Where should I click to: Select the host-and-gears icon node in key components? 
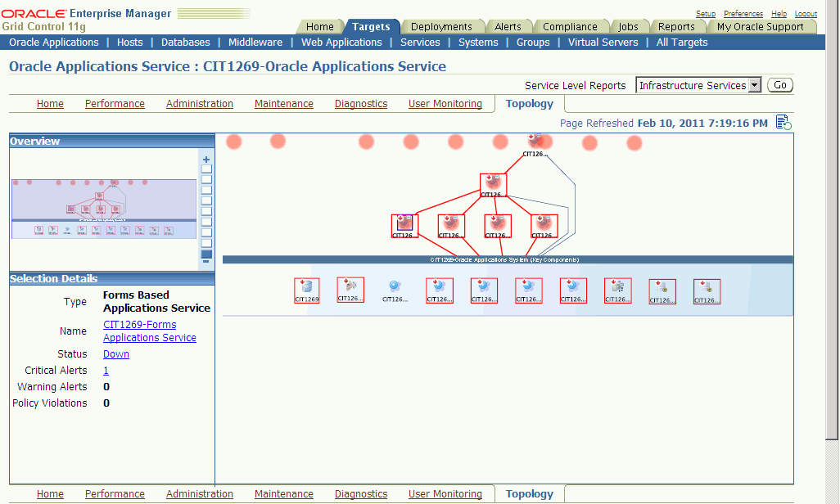pyautogui.click(x=617, y=290)
